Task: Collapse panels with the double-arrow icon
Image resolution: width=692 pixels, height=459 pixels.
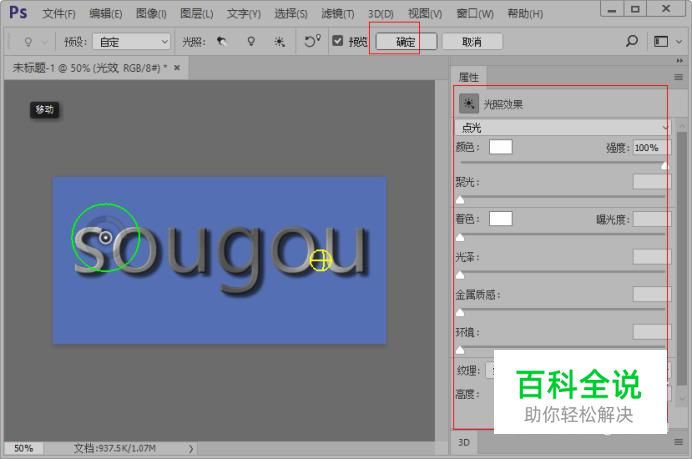Action: [x=680, y=60]
